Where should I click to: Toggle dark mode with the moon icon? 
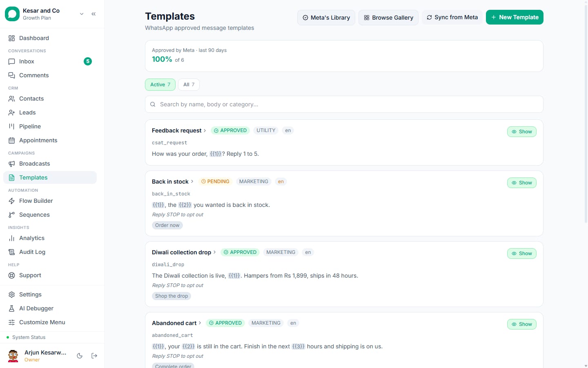[80, 356]
